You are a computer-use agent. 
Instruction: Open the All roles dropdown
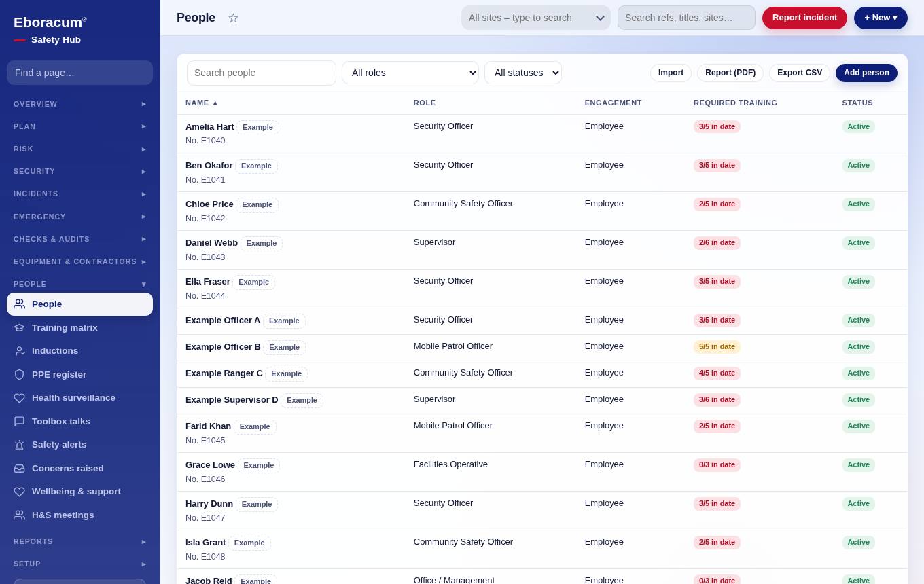click(410, 73)
